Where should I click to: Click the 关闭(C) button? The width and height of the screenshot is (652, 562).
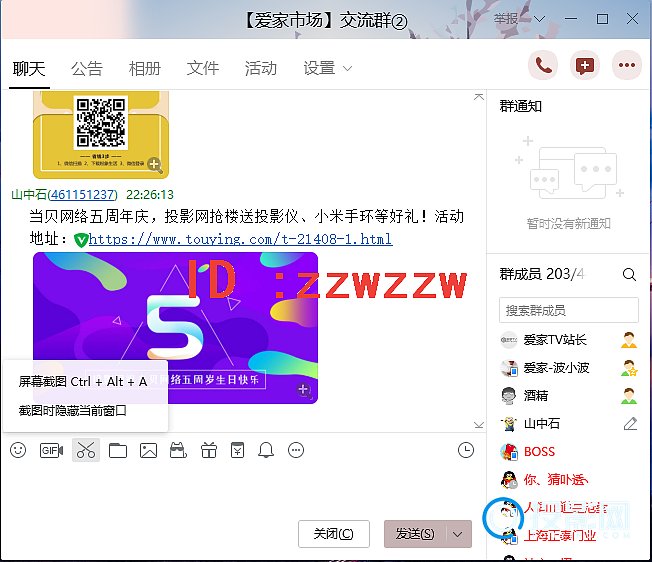tap(333, 534)
